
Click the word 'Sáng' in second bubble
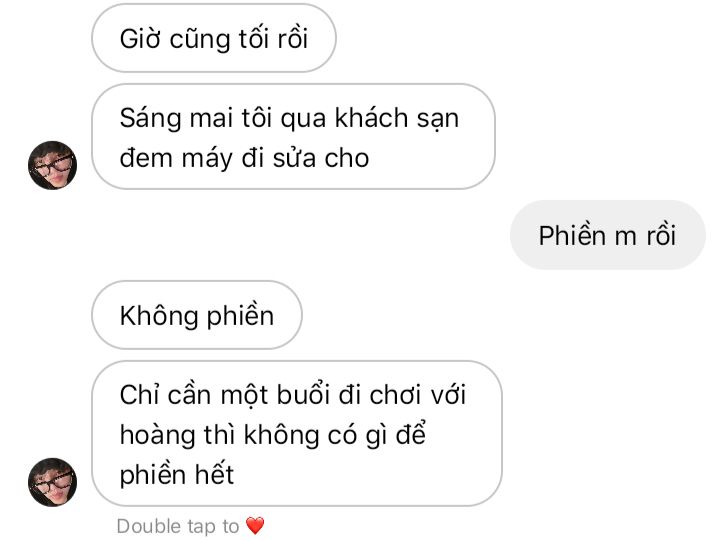click(x=151, y=119)
